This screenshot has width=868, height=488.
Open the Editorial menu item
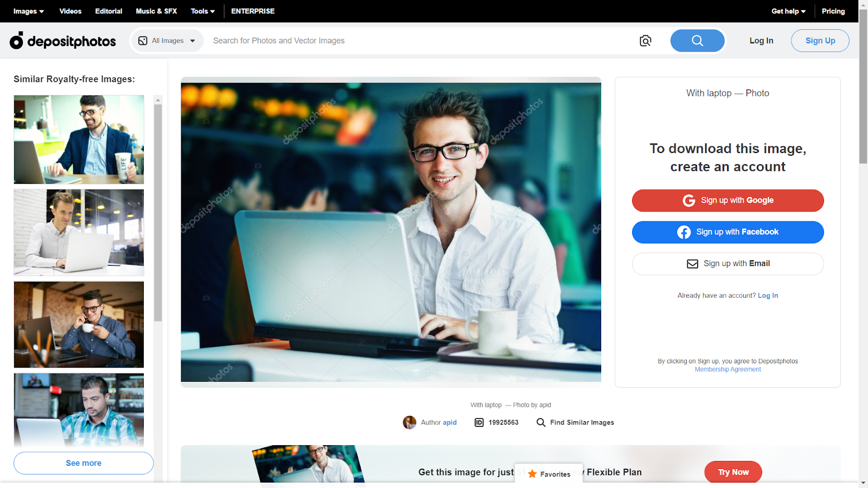point(108,11)
